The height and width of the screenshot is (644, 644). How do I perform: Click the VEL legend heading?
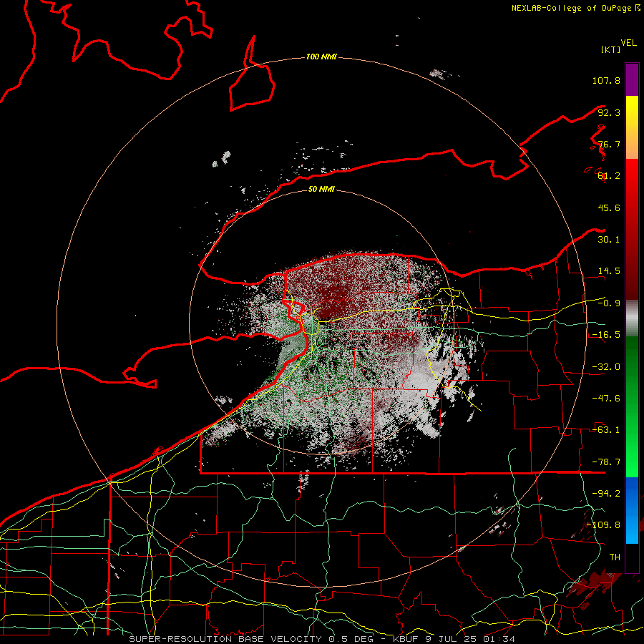(628, 43)
